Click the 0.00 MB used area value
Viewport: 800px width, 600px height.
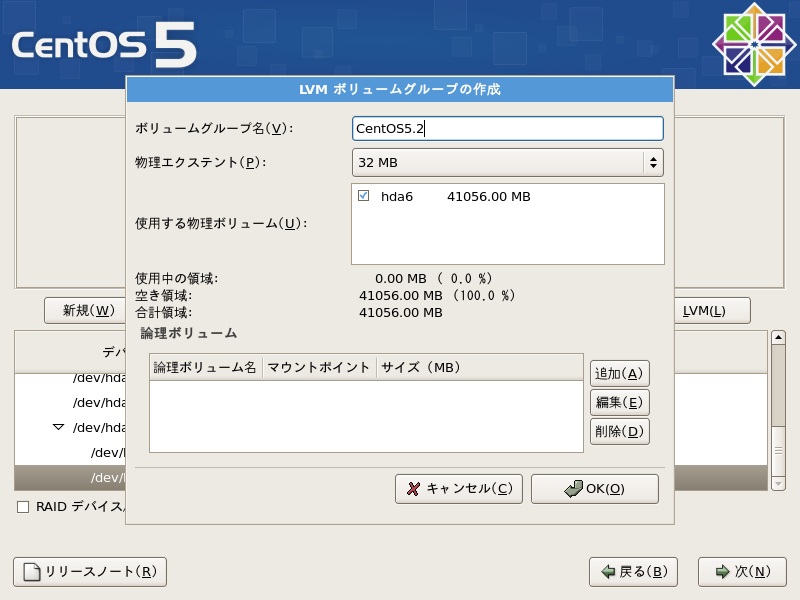(401, 279)
